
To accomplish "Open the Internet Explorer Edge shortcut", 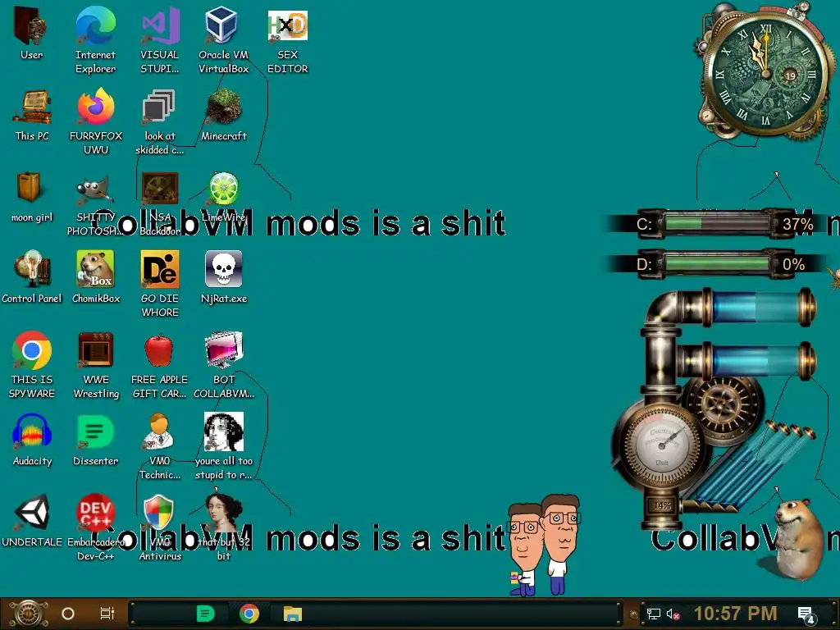I will tap(95, 40).
